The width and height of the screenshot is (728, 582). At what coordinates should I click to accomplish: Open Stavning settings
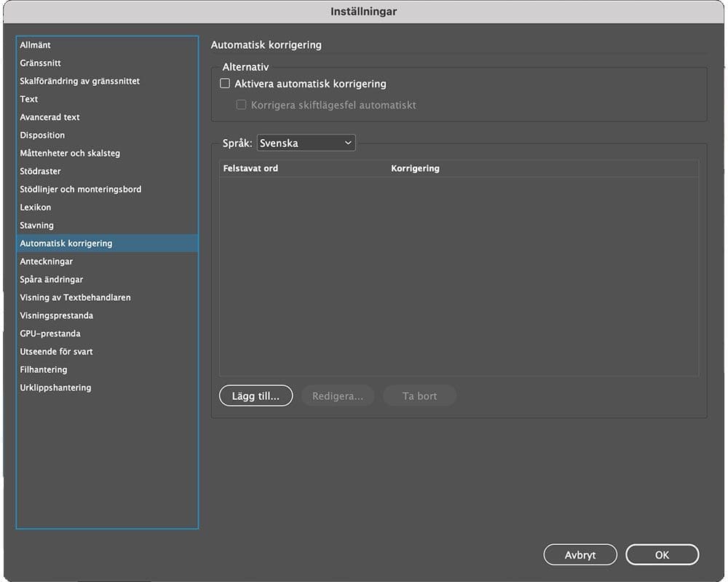coord(107,225)
